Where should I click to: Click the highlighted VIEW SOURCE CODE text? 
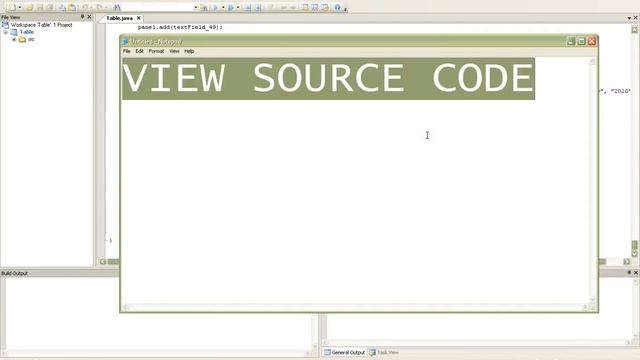[x=329, y=78]
